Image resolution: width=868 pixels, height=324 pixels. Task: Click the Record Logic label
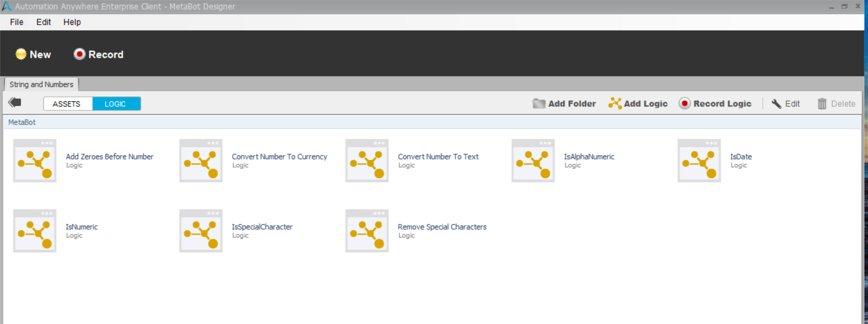click(722, 103)
